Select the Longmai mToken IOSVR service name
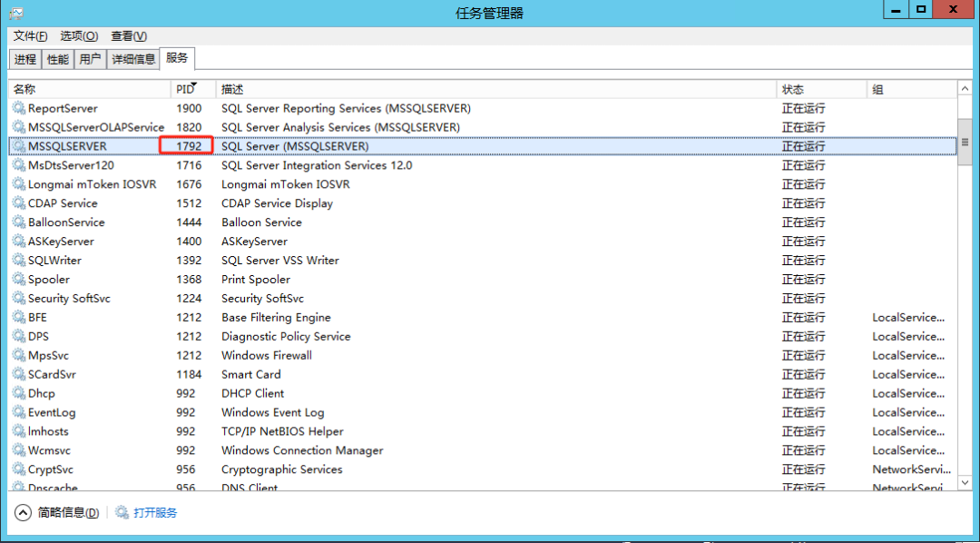Viewport: 980px width, 543px height. (x=93, y=184)
